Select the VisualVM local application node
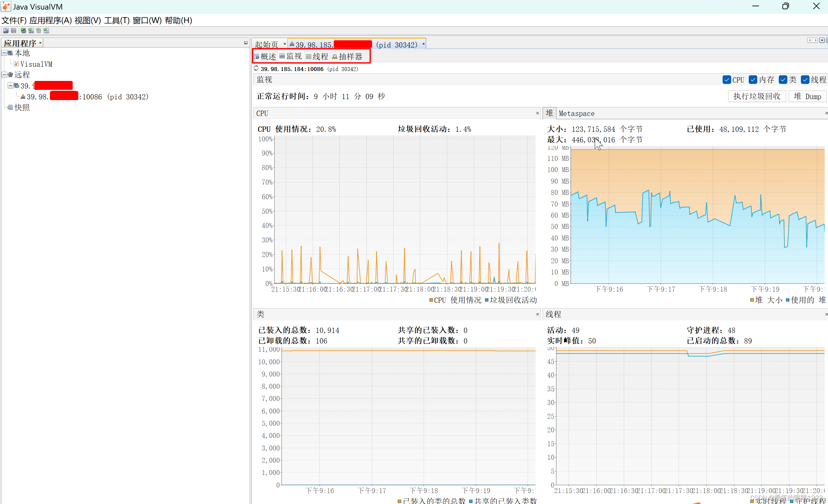This screenshot has height=504, width=828. pos(36,64)
